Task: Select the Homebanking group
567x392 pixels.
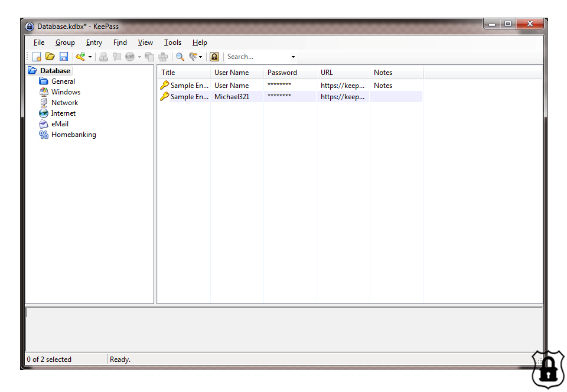Action: 74,135
